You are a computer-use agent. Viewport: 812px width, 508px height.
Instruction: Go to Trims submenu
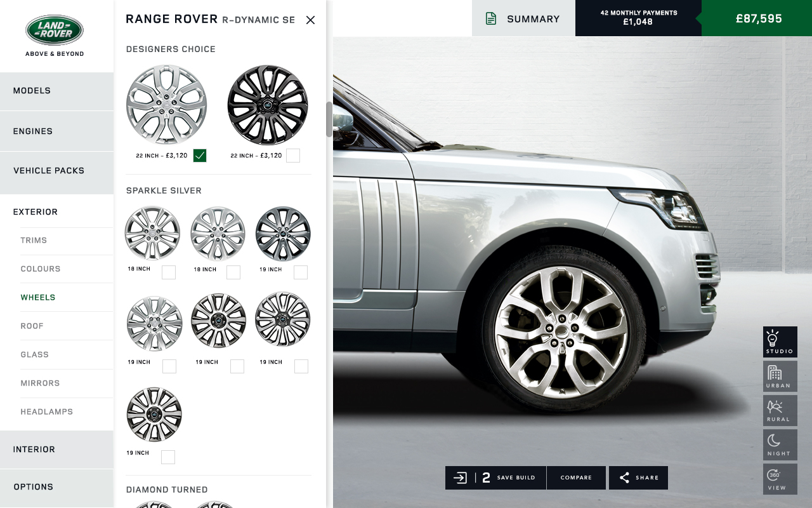pos(34,241)
